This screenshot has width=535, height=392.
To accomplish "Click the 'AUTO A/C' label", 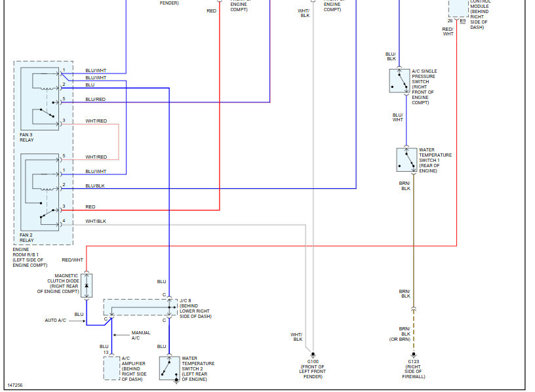I will tap(55, 321).
